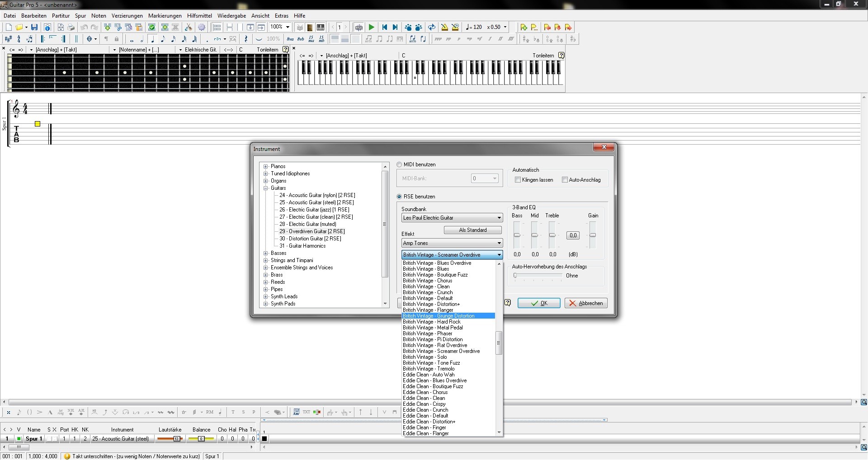Click the fortissimo ff dynamic icon

coord(500,39)
